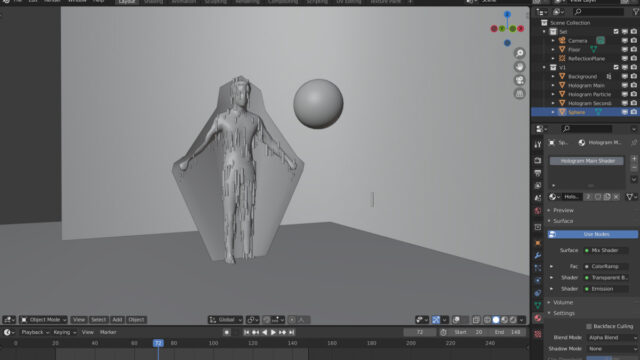Click Emission shader input field

click(x=606, y=289)
